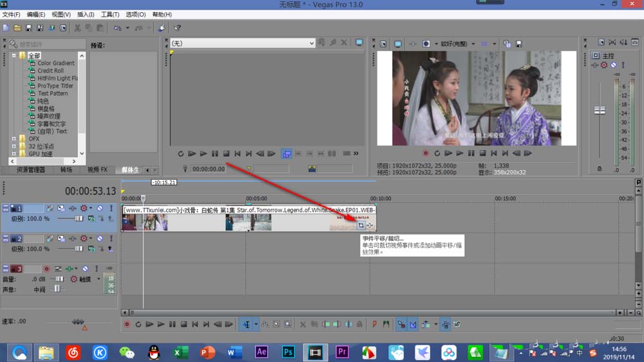Click the external monitor icon in preview toolbar
644x362 pixels.
[x=397, y=44]
